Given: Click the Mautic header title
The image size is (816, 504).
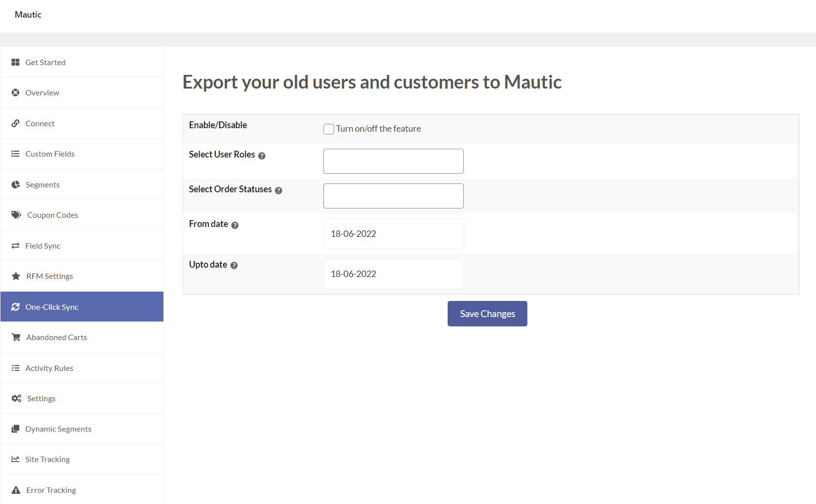Looking at the screenshot, I should point(28,15).
